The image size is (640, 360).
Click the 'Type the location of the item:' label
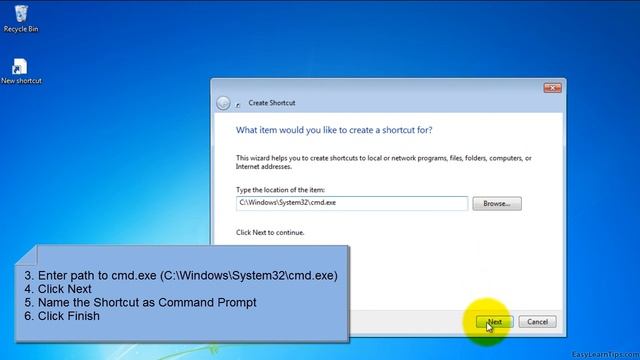[x=280, y=190]
